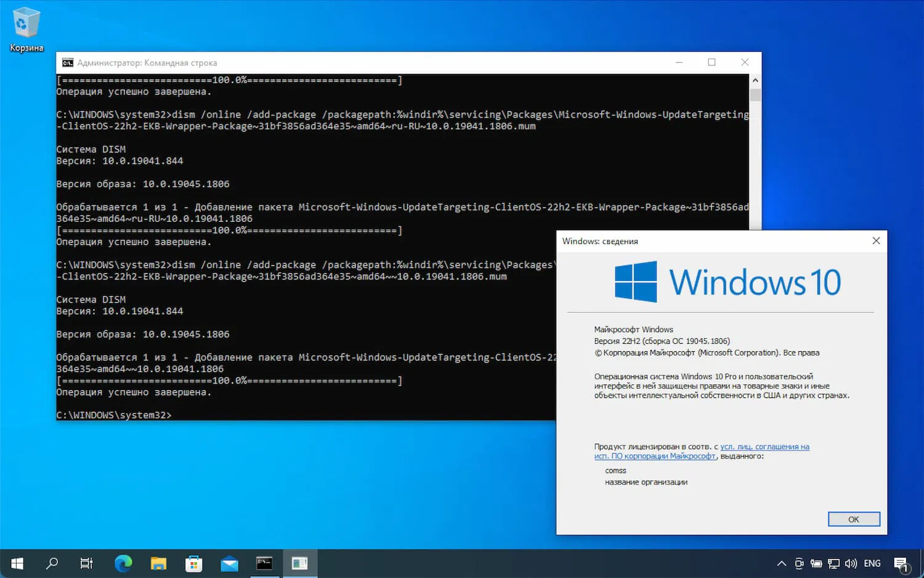Click the console line 364e35~amd64~~10.0.19041.1806
This screenshot has height=578, width=924.
(140, 369)
